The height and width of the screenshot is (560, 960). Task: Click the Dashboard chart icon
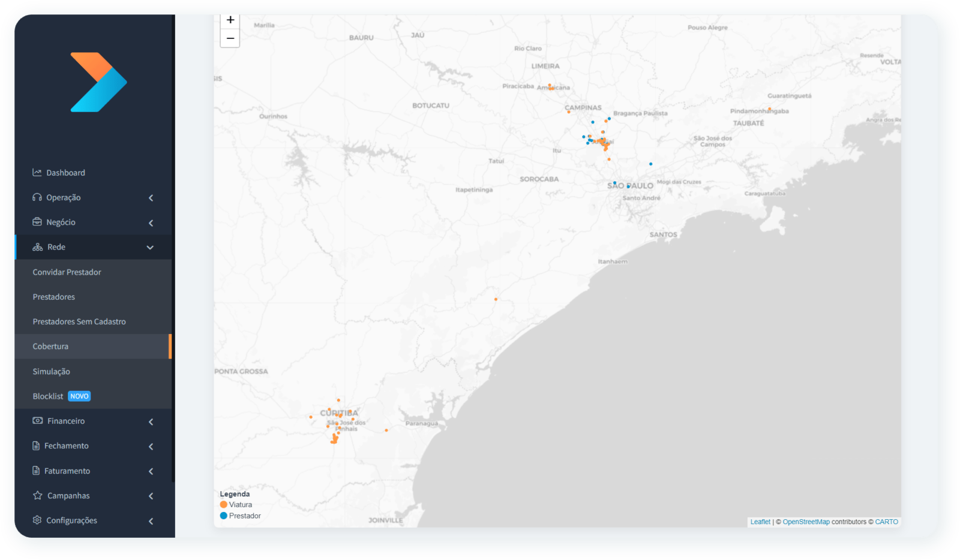pos(37,173)
